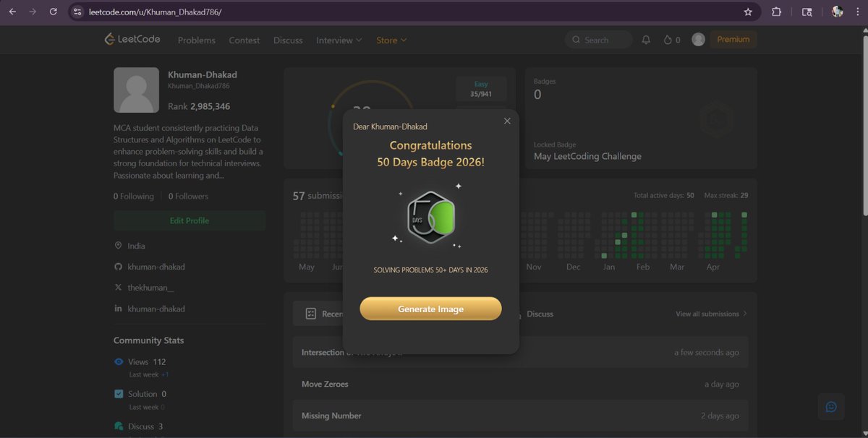The image size is (868, 438).
Task: Click the Solution checkmark icon
Action: pyautogui.click(x=119, y=394)
